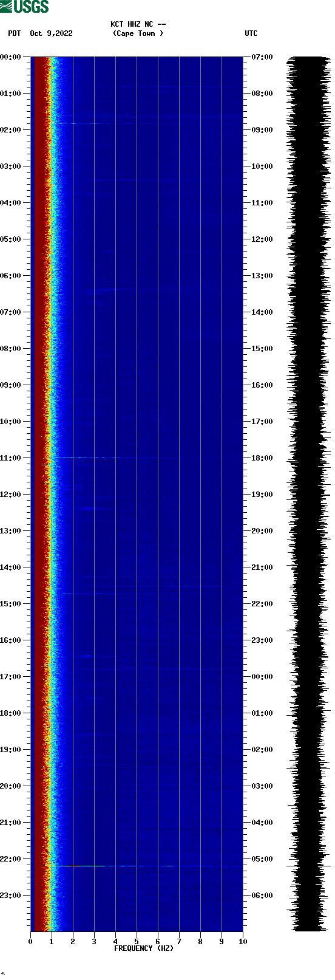Screen dimensions: 335x980
Task: Click UTC time label '10:00'
Action: click(262, 166)
